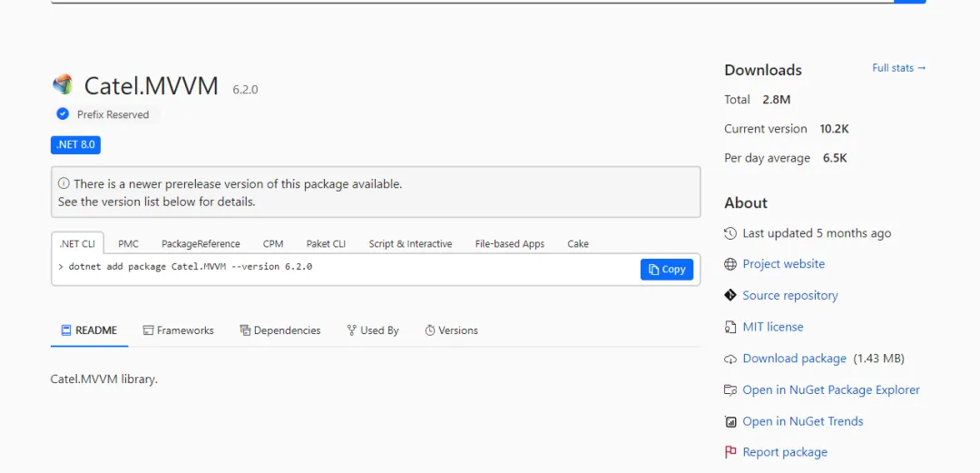The image size is (980, 473).
Task: Switch to the Frameworks tab
Action: 178,330
